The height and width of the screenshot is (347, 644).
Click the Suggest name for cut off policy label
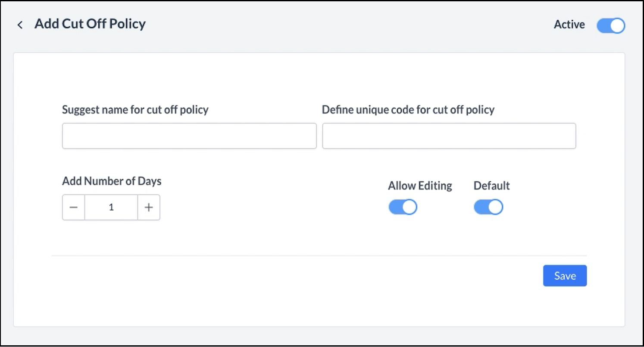coord(135,110)
